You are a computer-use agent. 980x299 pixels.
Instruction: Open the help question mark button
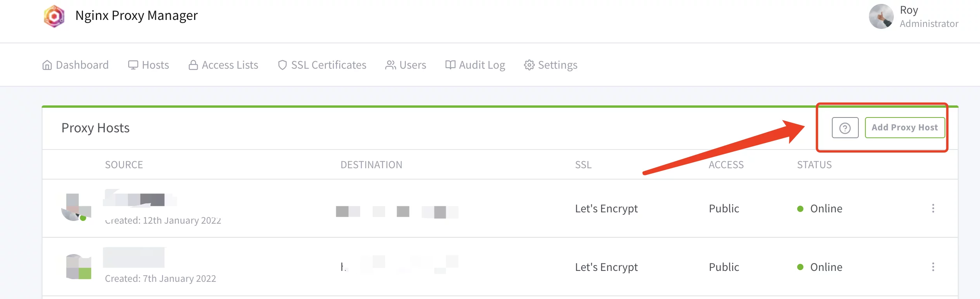coord(845,128)
